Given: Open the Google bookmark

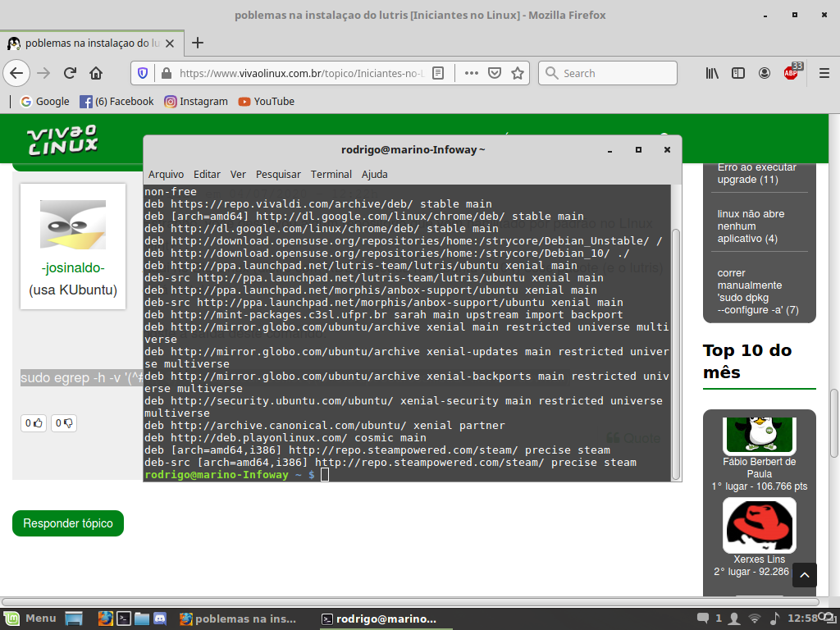Looking at the screenshot, I should [45, 101].
